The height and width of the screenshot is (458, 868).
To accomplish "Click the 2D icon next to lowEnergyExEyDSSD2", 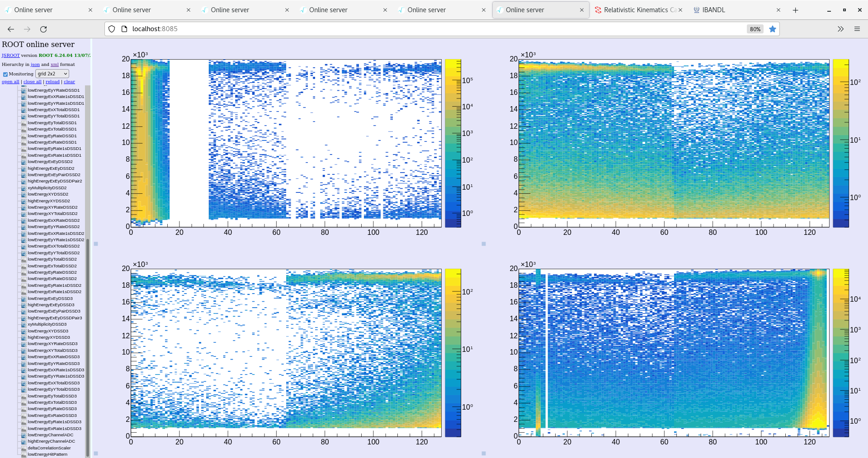I will coord(24,162).
